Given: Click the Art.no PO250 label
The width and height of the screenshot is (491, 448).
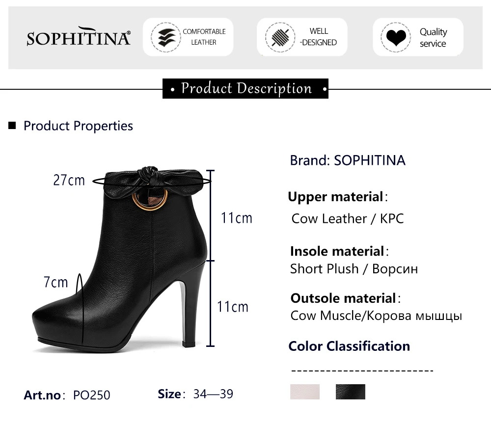Looking at the screenshot, I should coord(67,395).
